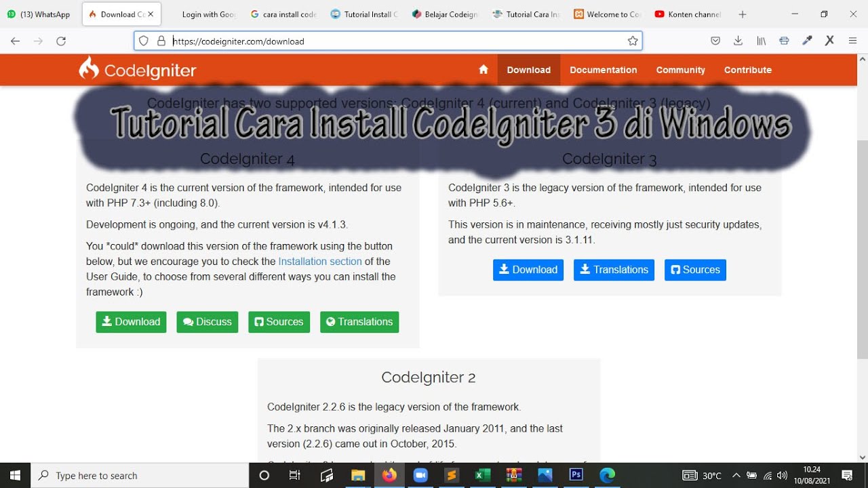Open File Explorer from taskbar
The height and width of the screenshot is (488, 868).
[x=358, y=475]
